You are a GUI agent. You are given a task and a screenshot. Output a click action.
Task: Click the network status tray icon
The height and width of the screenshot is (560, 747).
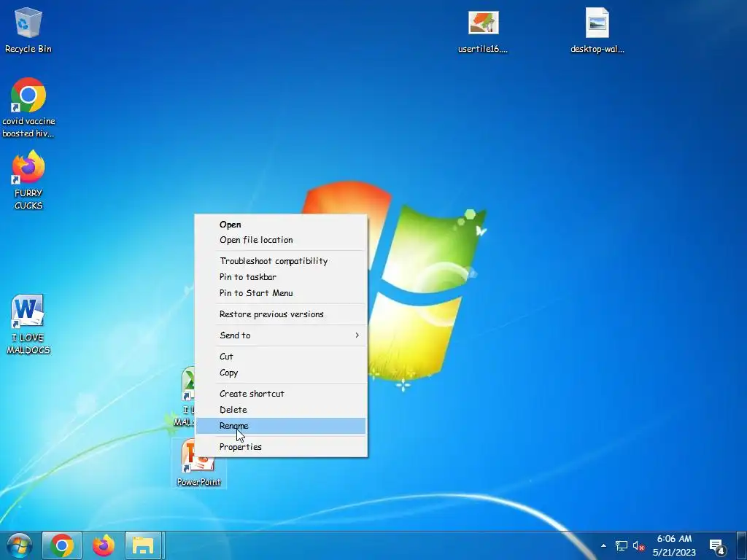[622, 545]
